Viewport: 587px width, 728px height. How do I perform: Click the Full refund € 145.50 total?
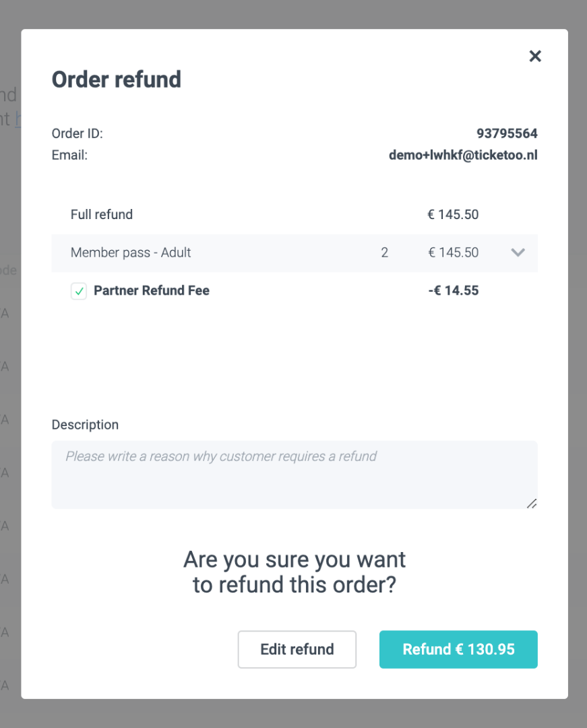point(453,214)
